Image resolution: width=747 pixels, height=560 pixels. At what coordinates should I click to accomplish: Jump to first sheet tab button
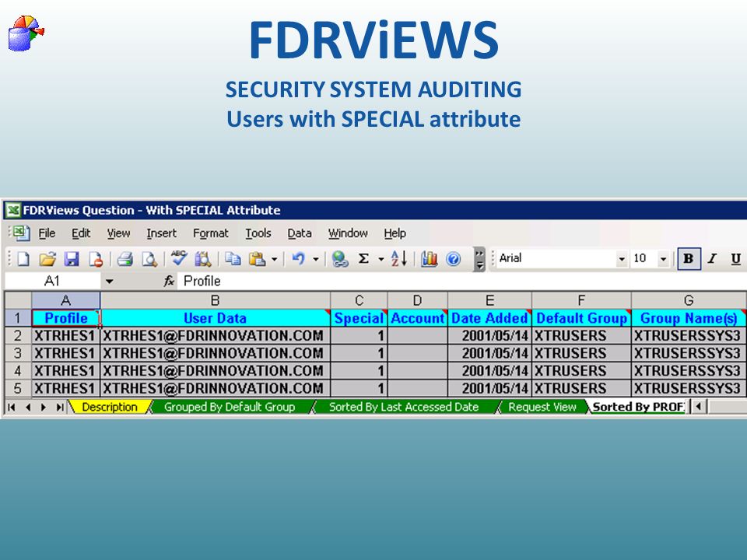(x=12, y=407)
